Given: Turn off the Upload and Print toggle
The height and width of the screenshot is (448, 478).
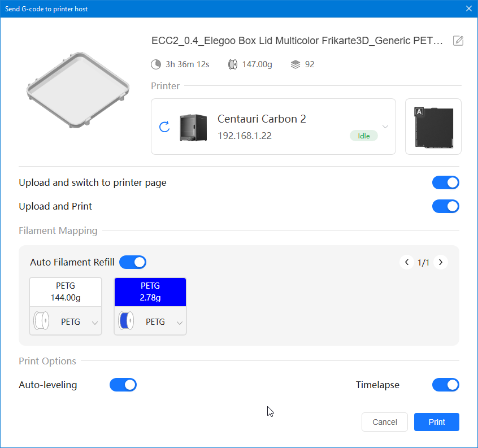Looking at the screenshot, I should pyautogui.click(x=445, y=206).
